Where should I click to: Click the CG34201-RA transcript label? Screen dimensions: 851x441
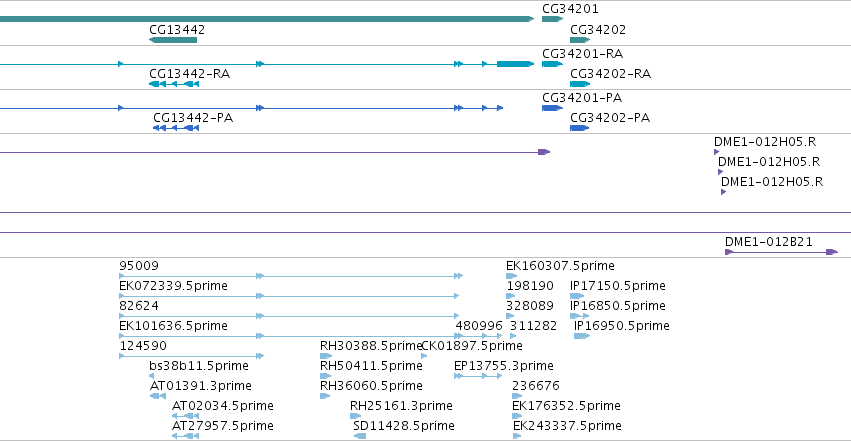click(x=582, y=54)
